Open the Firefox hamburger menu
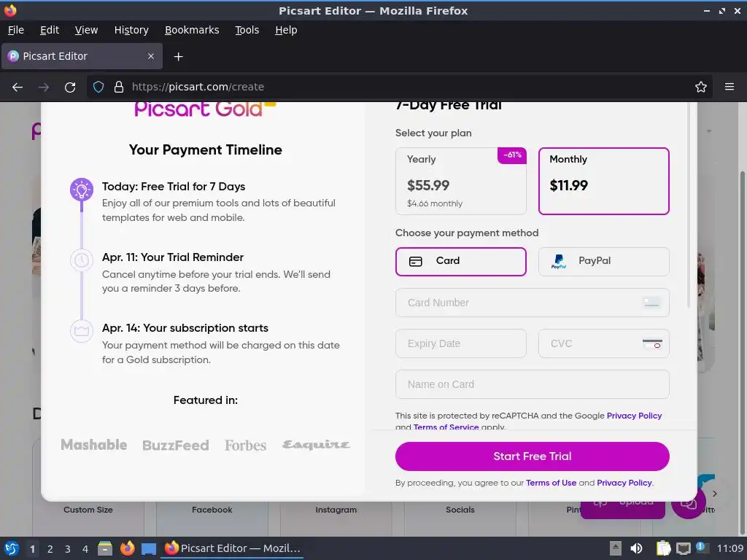This screenshot has width=747, height=560. pos(729,87)
